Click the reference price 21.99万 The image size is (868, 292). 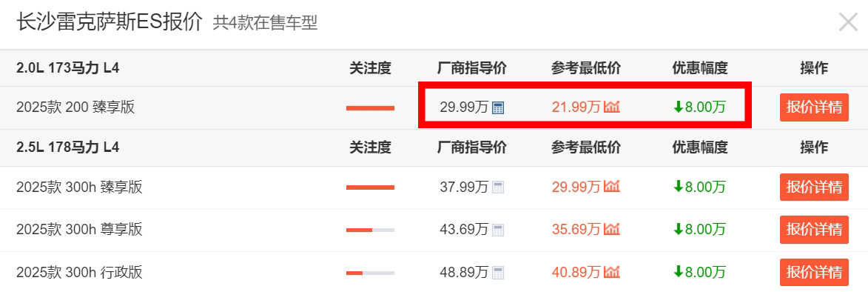click(x=576, y=107)
